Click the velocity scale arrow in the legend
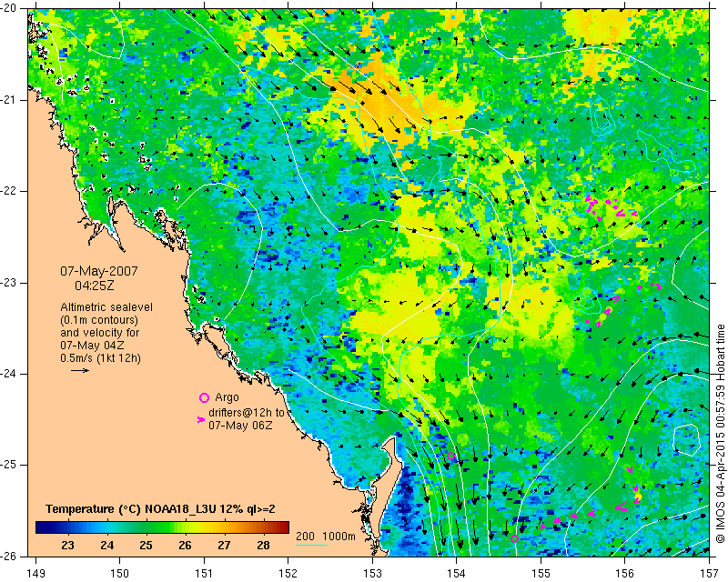Screen dimensions: 728x582 point(80,370)
